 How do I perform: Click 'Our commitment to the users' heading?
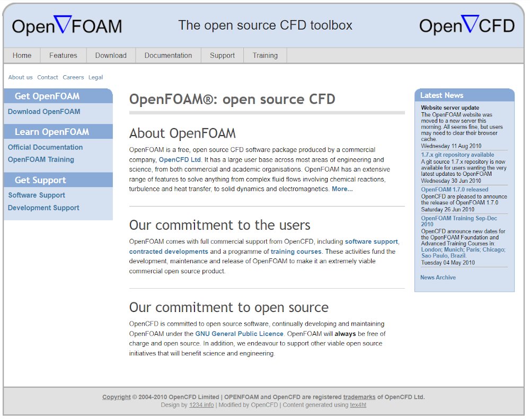pos(220,225)
